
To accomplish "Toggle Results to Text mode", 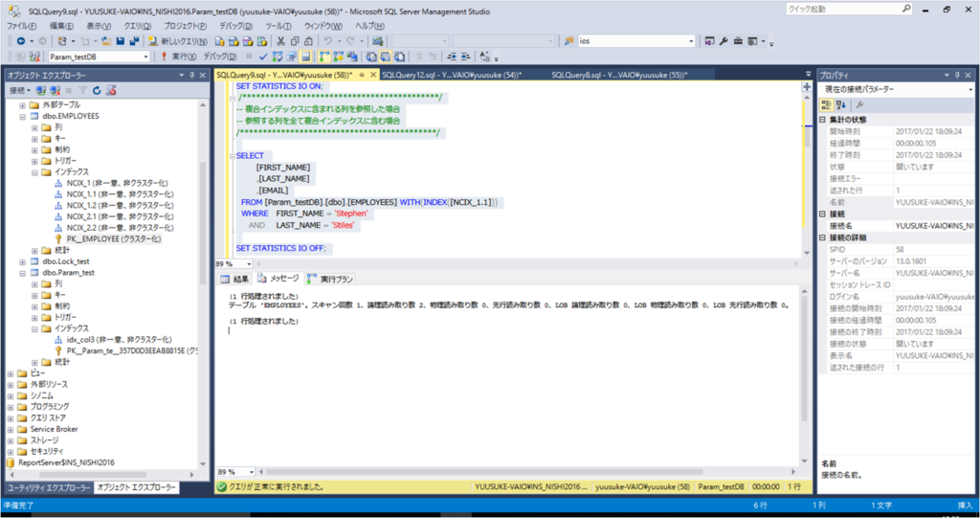I will pyautogui.click(x=371, y=56).
